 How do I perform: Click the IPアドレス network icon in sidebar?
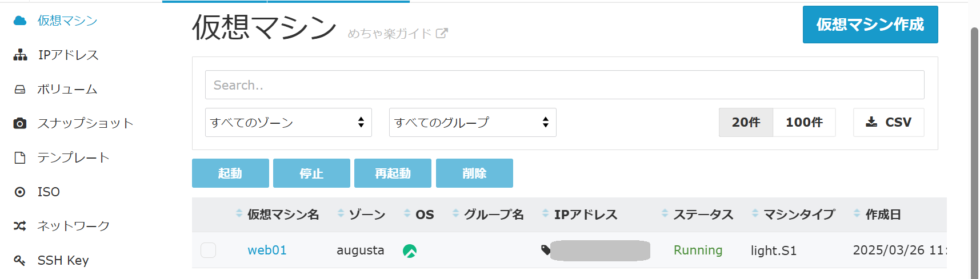[20, 55]
